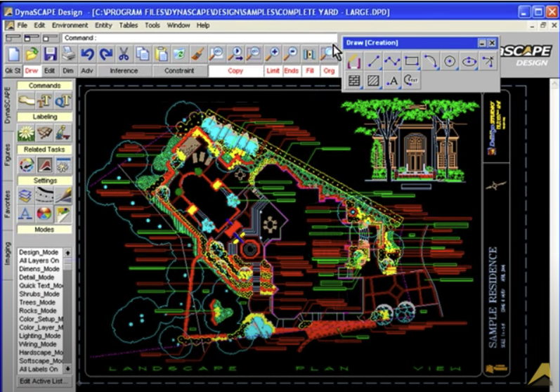Open the color wheel settings icon
Image resolution: width=560 pixels, height=392 pixels.
44,214
